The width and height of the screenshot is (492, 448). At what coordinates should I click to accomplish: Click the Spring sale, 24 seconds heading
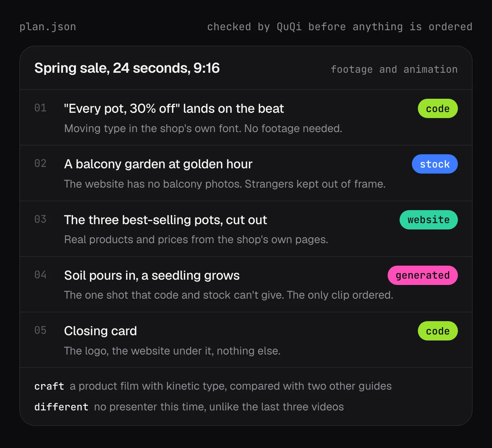(127, 68)
